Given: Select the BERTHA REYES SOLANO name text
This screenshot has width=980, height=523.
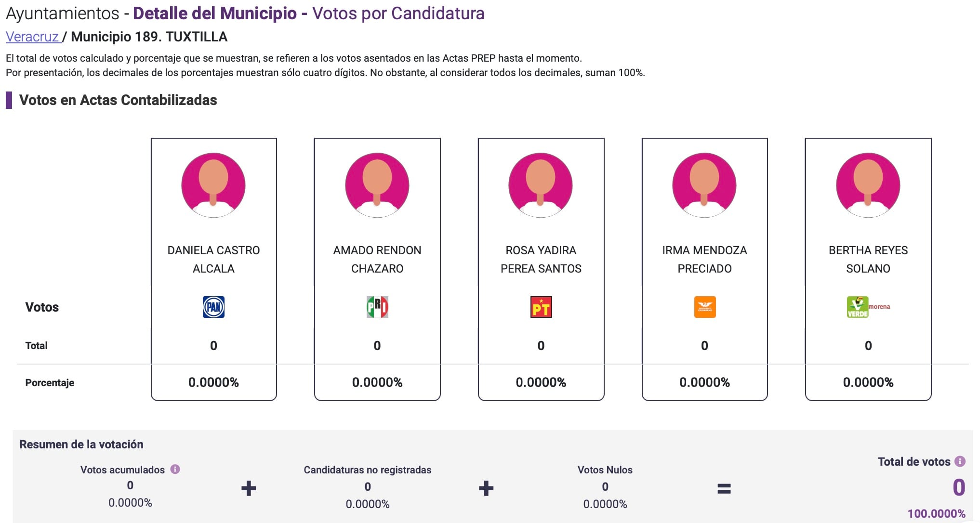Looking at the screenshot, I should click(x=868, y=259).
